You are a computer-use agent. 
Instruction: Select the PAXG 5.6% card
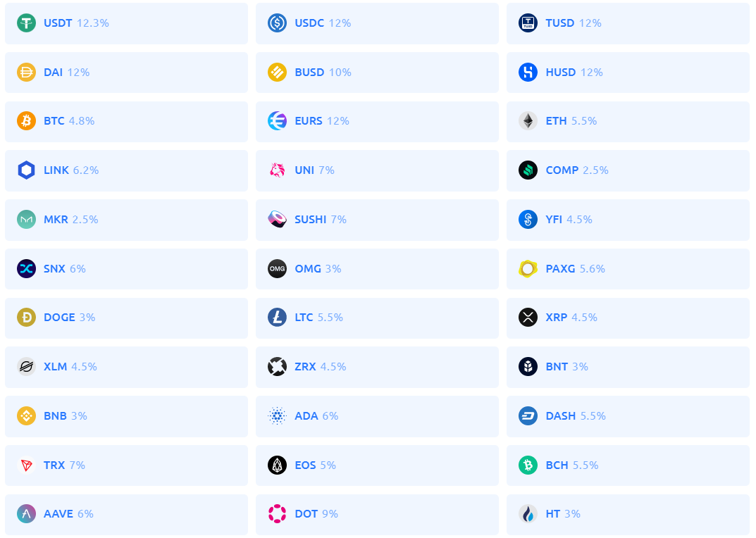click(628, 268)
